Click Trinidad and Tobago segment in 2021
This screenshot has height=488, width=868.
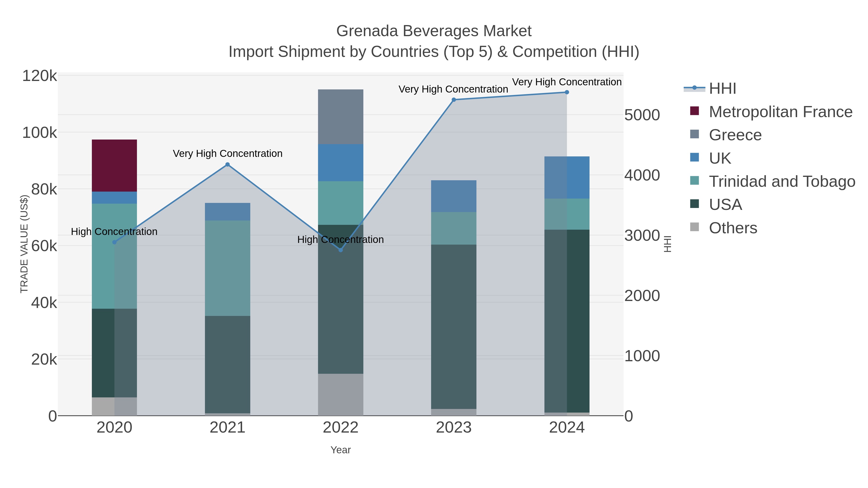coord(227,268)
